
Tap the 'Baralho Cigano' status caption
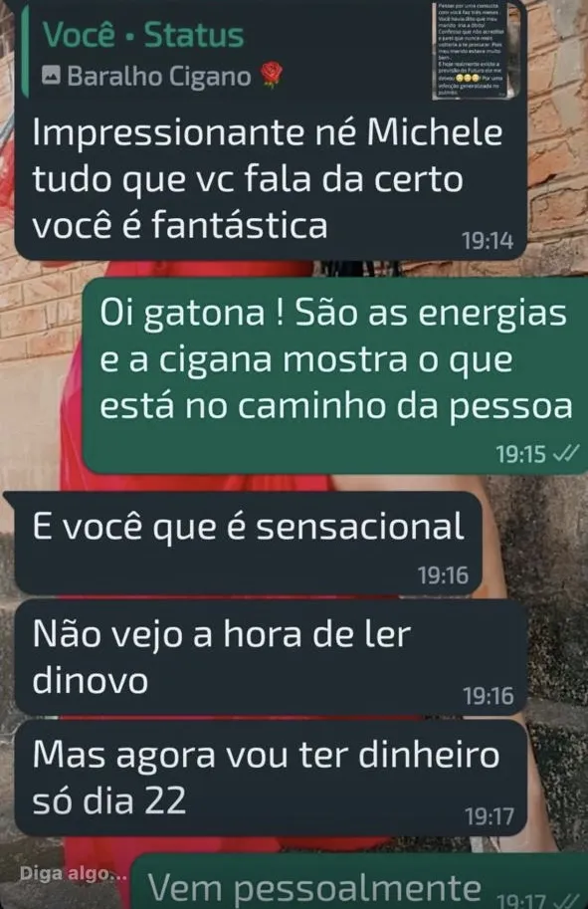pyautogui.click(x=159, y=76)
